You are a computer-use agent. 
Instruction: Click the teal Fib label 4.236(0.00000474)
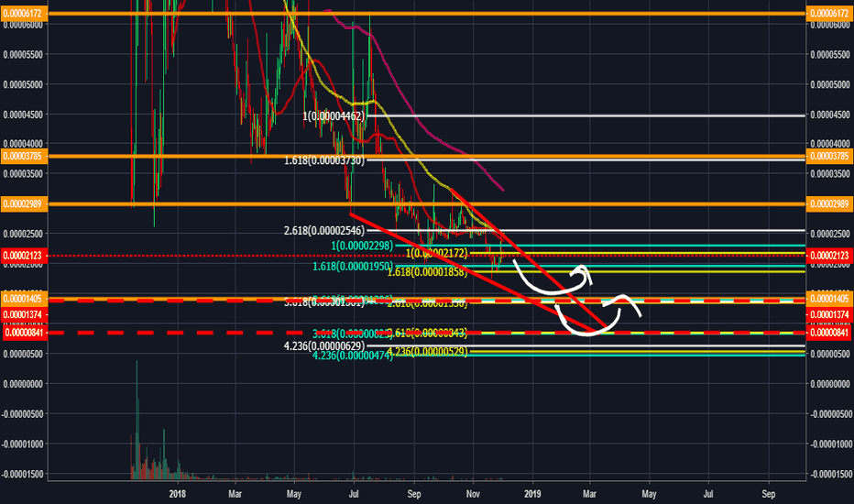353,356
